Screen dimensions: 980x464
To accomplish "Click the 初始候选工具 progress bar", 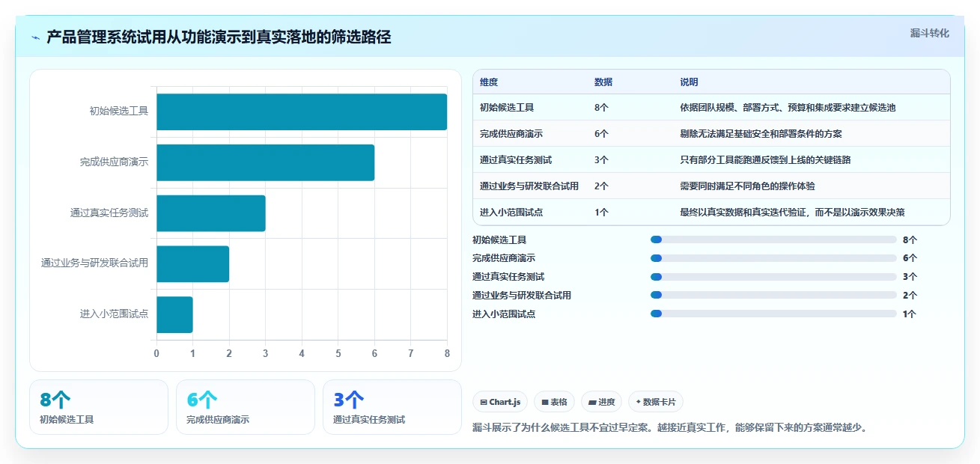I will 773,239.
